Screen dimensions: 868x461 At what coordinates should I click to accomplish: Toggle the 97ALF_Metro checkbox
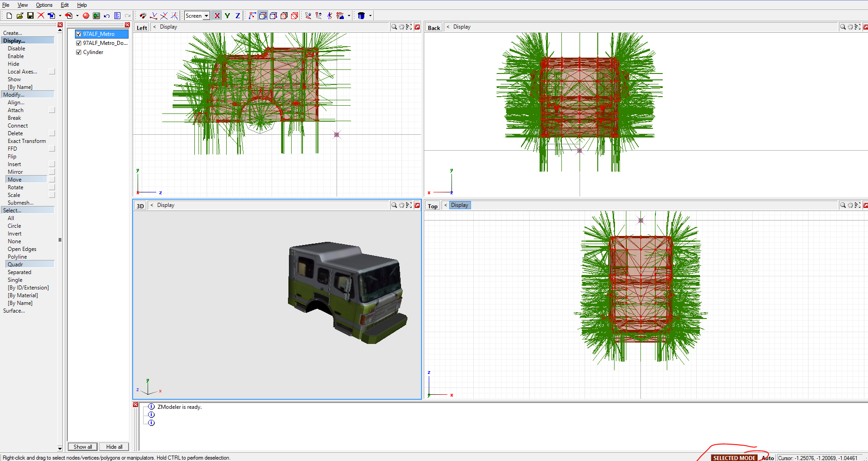pyautogui.click(x=79, y=34)
